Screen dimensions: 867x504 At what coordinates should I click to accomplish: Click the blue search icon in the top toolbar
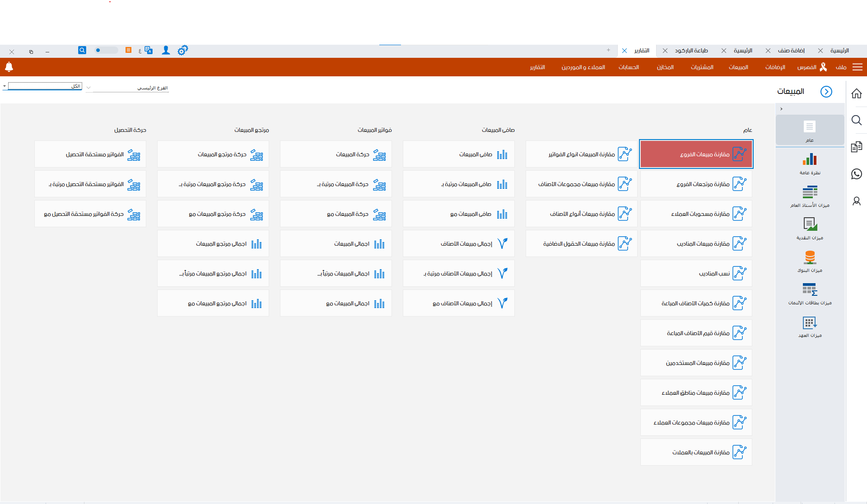[x=82, y=50]
